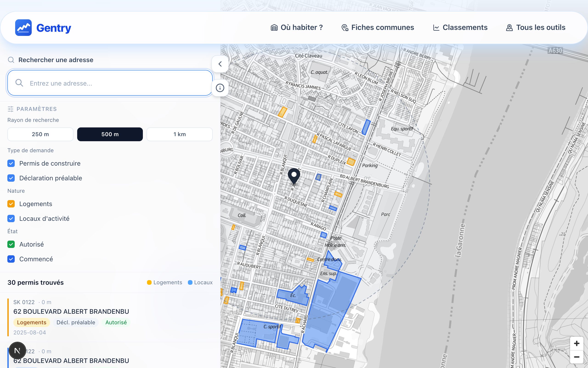Uncheck the Autorisé state

[11, 244]
